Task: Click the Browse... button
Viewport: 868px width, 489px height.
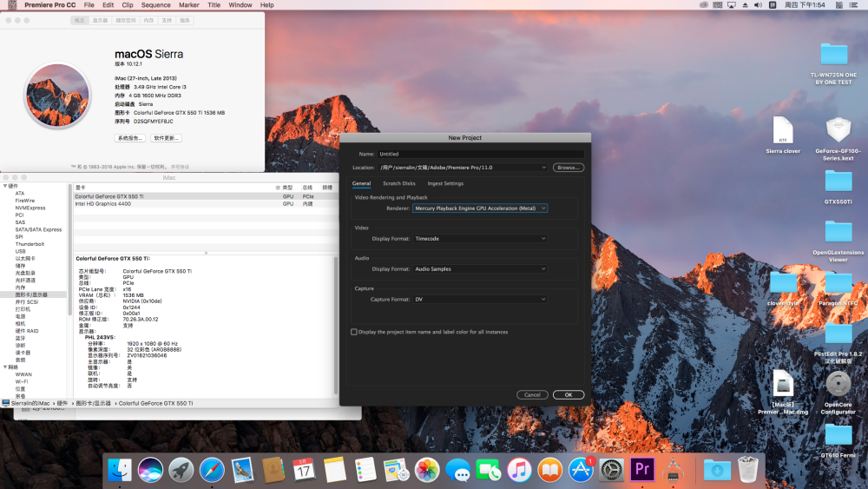Action: click(568, 168)
